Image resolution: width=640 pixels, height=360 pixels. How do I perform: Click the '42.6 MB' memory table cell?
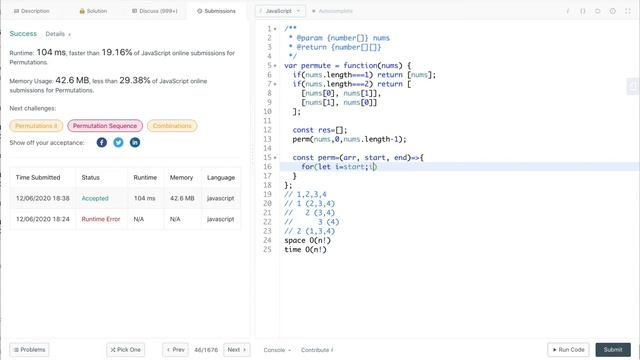coord(182,198)
